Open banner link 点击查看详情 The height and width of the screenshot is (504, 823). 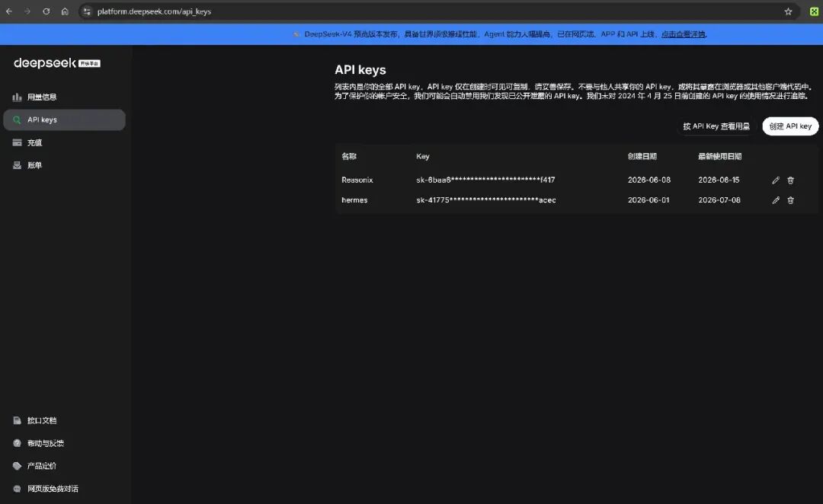click(684, 34)
